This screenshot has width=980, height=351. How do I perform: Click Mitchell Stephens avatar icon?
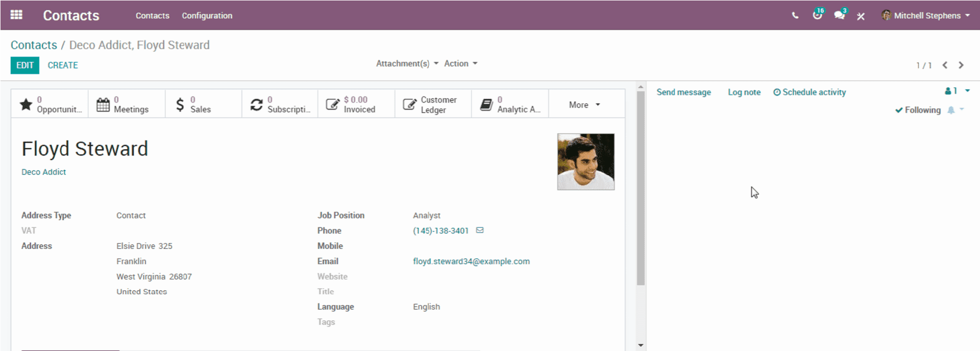pos(887,15)
